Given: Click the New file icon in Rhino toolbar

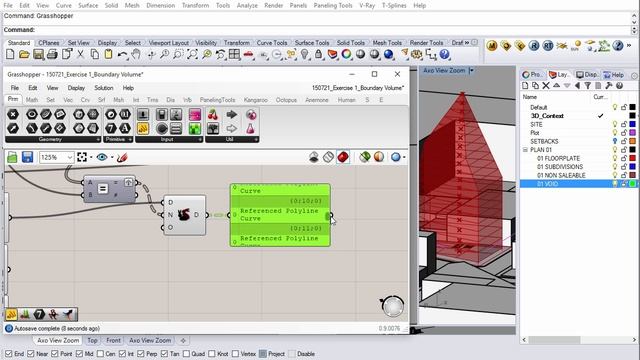Looking at the screenshot, I should click(x=10, y=54).
